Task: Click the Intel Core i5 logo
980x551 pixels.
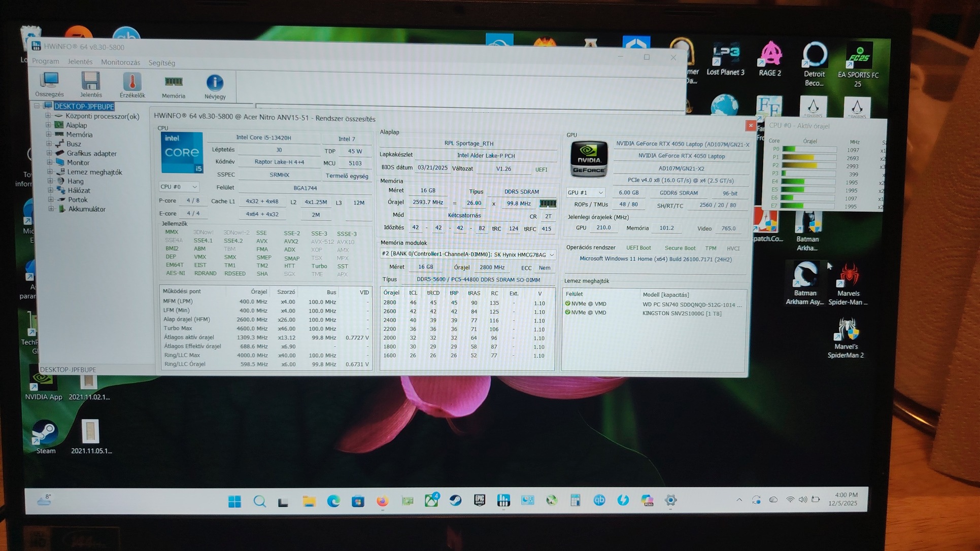Action: [x=182, y=153]
